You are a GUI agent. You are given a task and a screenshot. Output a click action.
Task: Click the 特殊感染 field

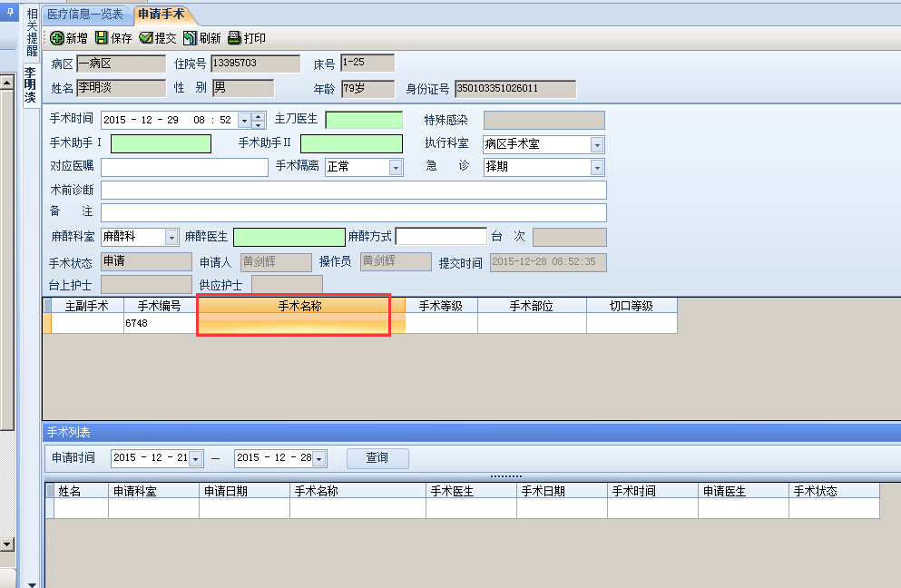click(544, 120)
